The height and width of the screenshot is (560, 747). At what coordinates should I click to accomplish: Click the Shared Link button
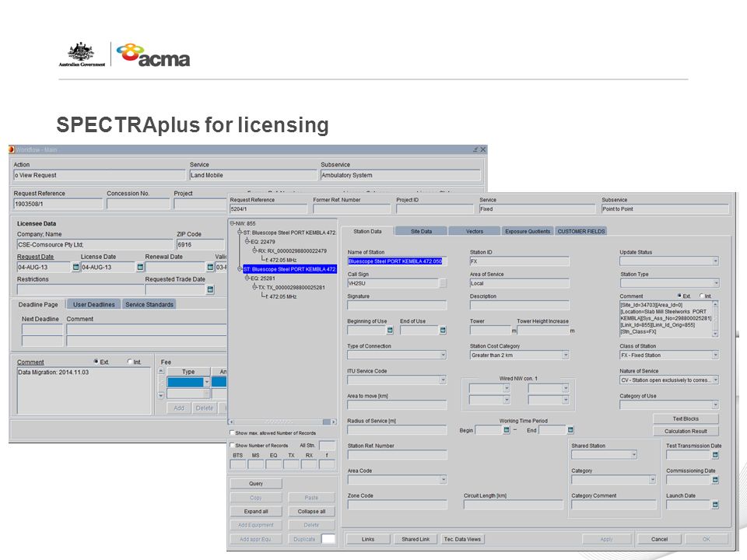[x=416, y=539]
